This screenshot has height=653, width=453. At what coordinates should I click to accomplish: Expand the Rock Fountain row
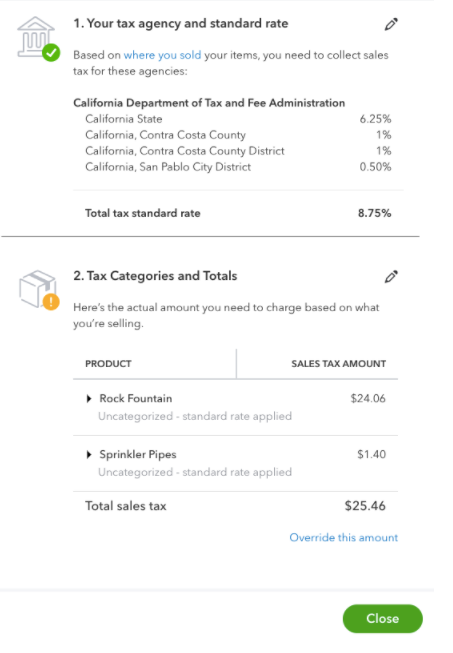(89, 399)
